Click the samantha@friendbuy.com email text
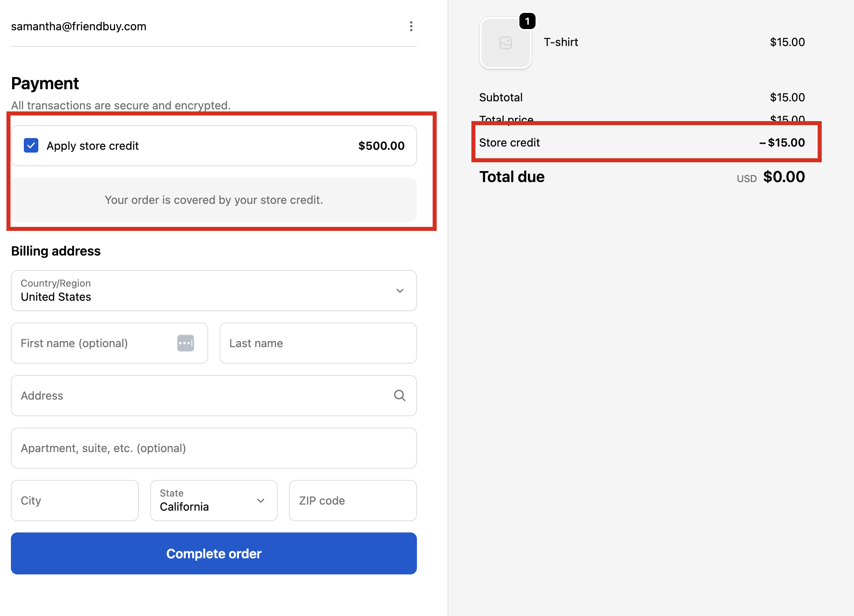Image resolution: width=854 pixels, height=616 pixels. (x=79, y=26)
